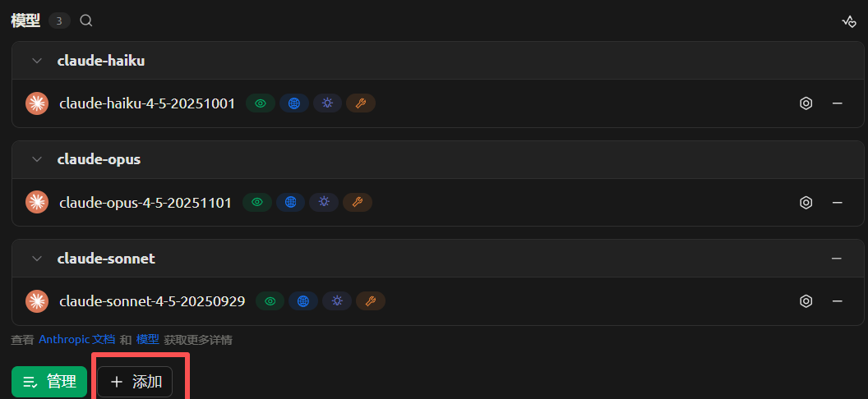The width and height of the screenshot is (868, 399).
Task: Click the green 管理 button
Action: (x=49, y=382)
